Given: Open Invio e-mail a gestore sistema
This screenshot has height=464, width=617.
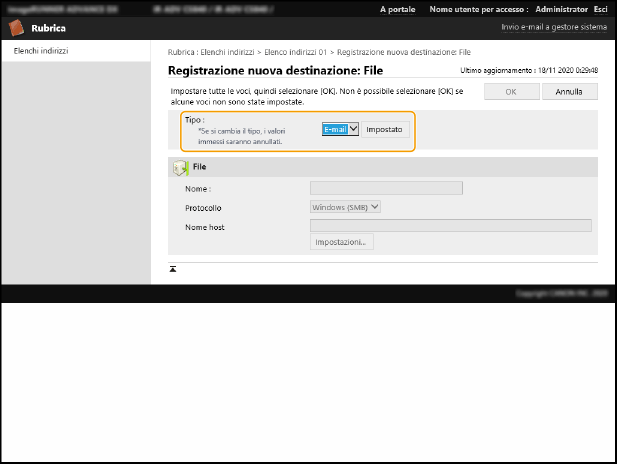Looking at the screenshot, I should (553, 28).
